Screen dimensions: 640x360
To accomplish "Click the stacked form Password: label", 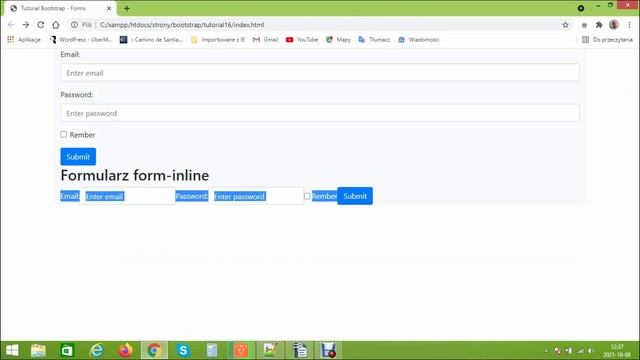I will pyautogui.click(x=77, y=94).
